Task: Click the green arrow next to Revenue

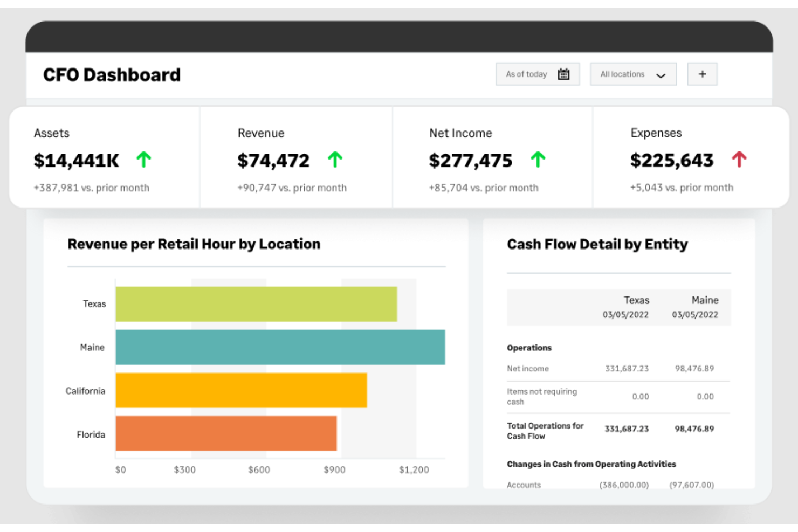Action: pos(335,160)
